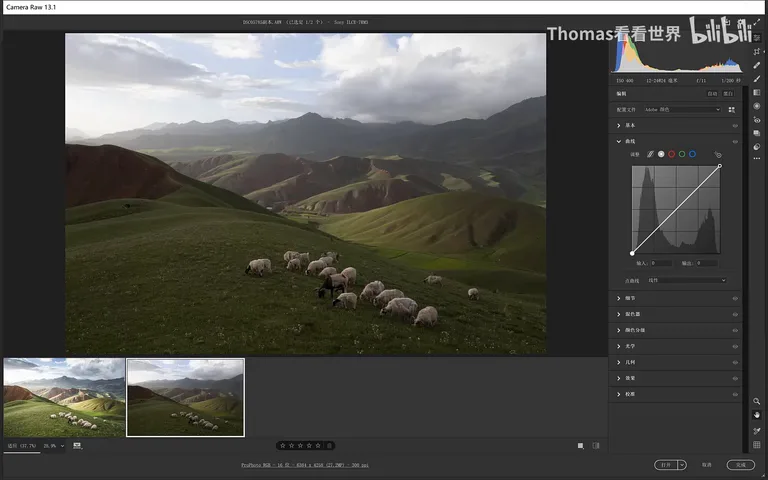Viewport: 768px width, 480px height.
Task: Select the white point curve channel
Action: coord(661,154)
